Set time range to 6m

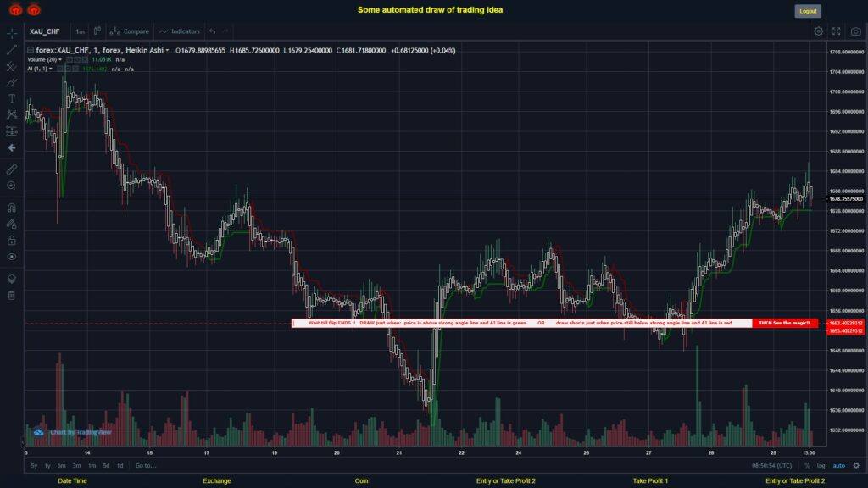tap(61, 466)
